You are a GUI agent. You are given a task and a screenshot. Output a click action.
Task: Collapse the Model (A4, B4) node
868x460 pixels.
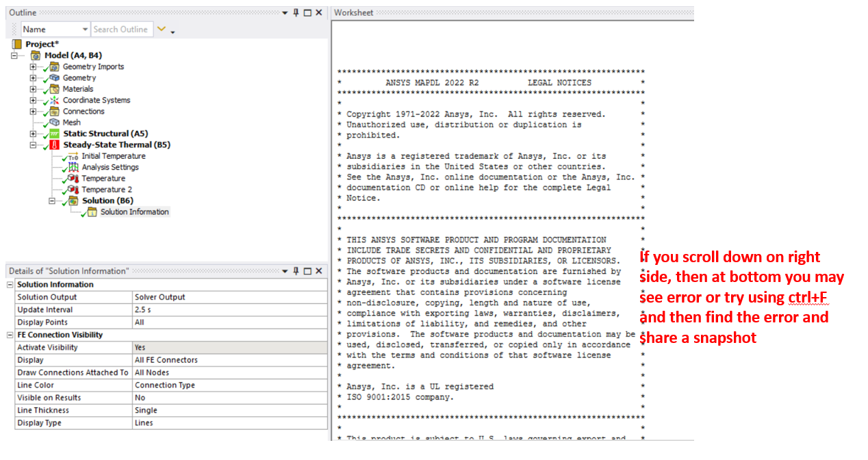pyautogui.click(x=14, y=55)
